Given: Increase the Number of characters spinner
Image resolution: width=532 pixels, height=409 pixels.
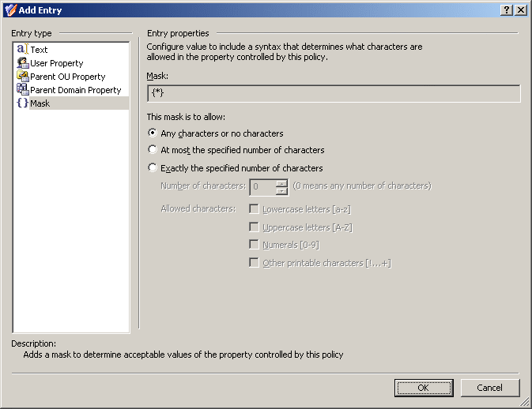Looking at the screenshot, I should [x=281, y=184].
